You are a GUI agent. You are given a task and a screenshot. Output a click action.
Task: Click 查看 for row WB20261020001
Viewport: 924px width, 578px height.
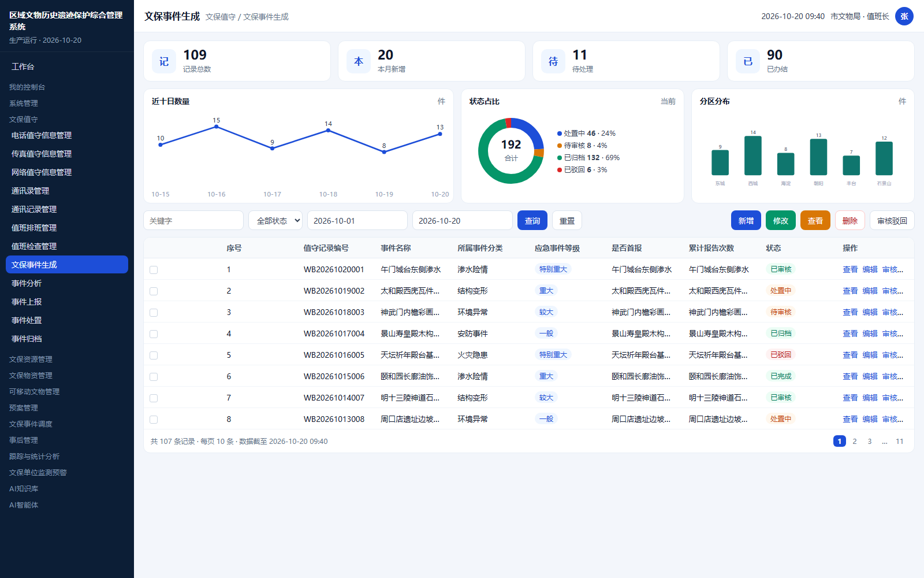[850, 269]
